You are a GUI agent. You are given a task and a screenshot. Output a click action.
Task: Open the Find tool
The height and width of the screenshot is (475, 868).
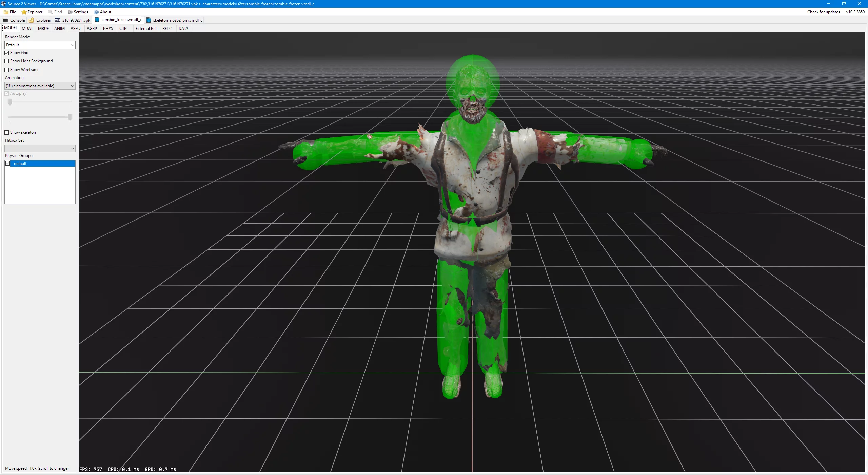click(x=55, y=12)
